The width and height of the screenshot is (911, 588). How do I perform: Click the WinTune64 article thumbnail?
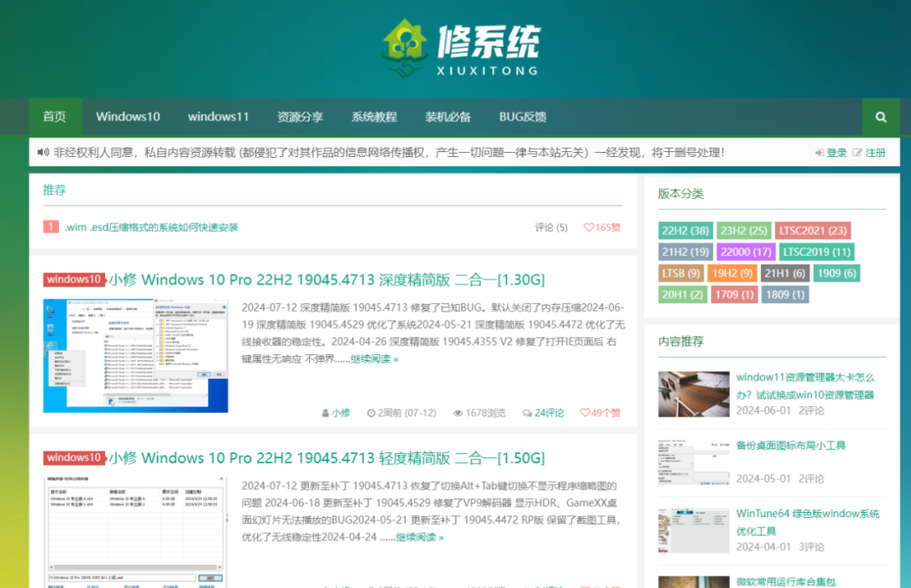click(693, 531)
